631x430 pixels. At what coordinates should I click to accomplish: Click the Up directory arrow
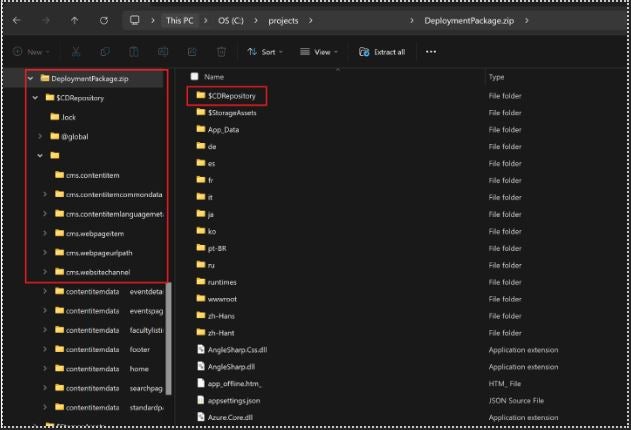coord(76,20)
